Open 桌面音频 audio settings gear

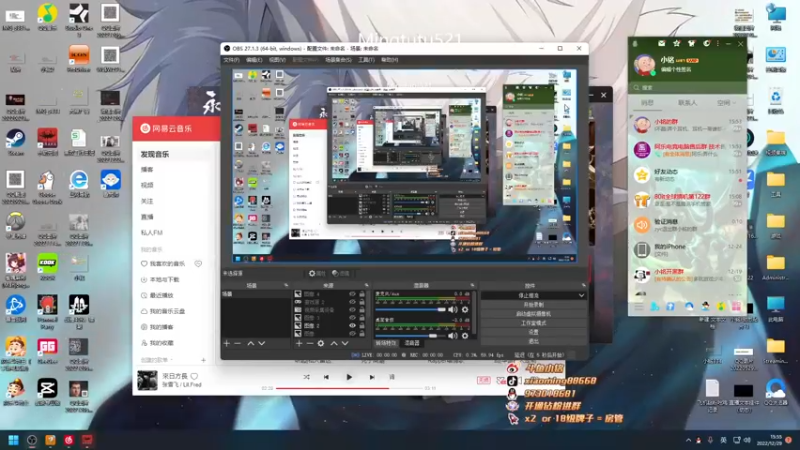[x=465, y=336]
